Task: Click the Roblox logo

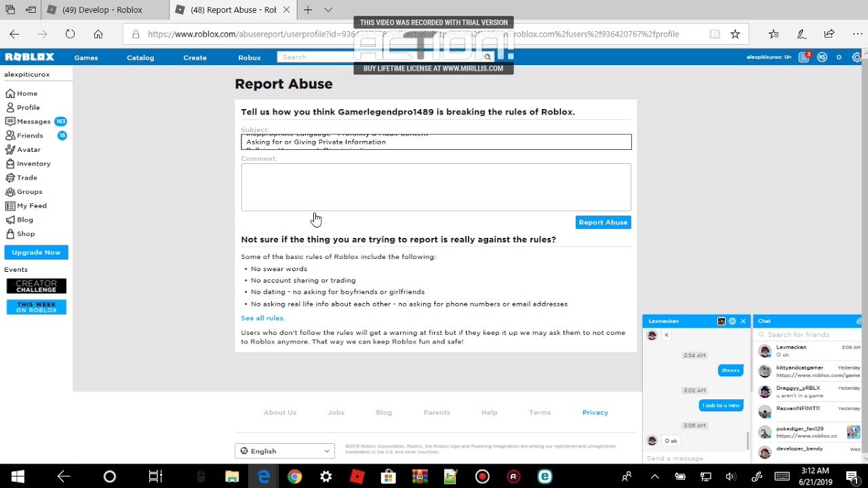Action: click(29, 57)
